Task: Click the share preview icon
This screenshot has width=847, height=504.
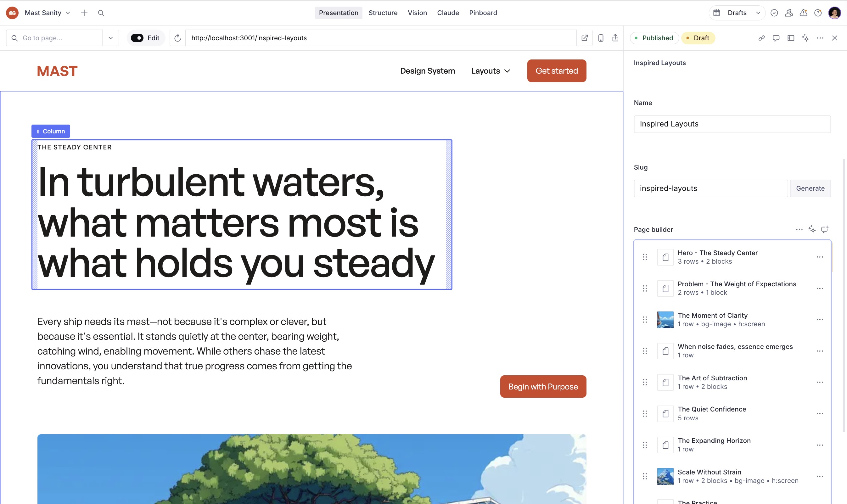Action: [x=615, y=38]
